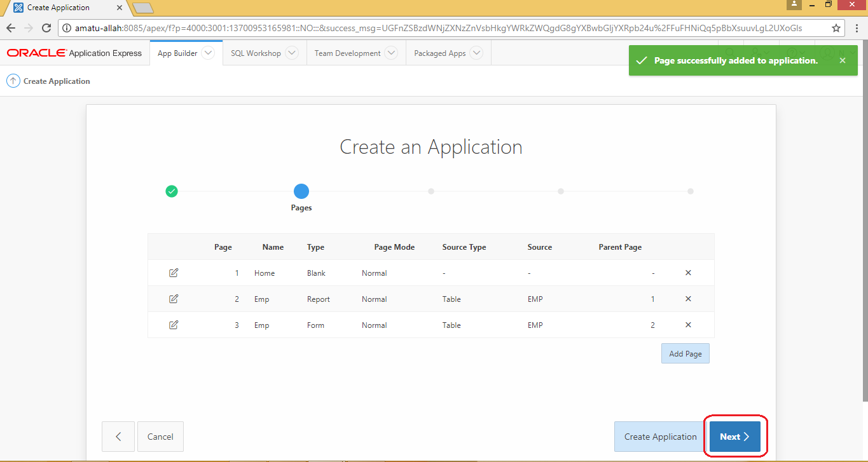
Task: Edit the Home page row
Action: [173, 273]
